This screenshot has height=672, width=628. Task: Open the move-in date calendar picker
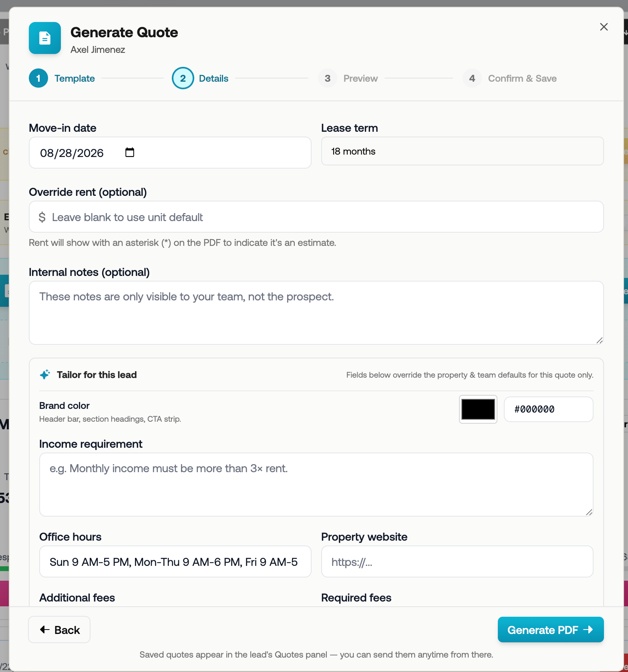[130, 153]
